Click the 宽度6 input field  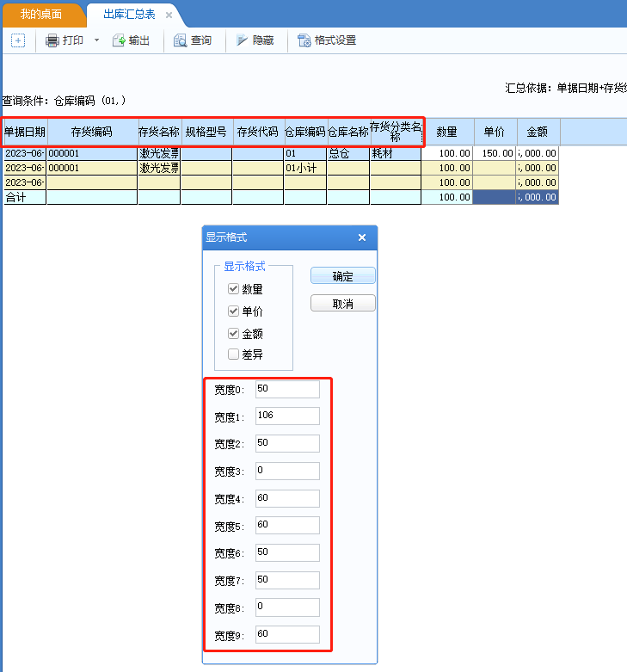coord(287,552)
